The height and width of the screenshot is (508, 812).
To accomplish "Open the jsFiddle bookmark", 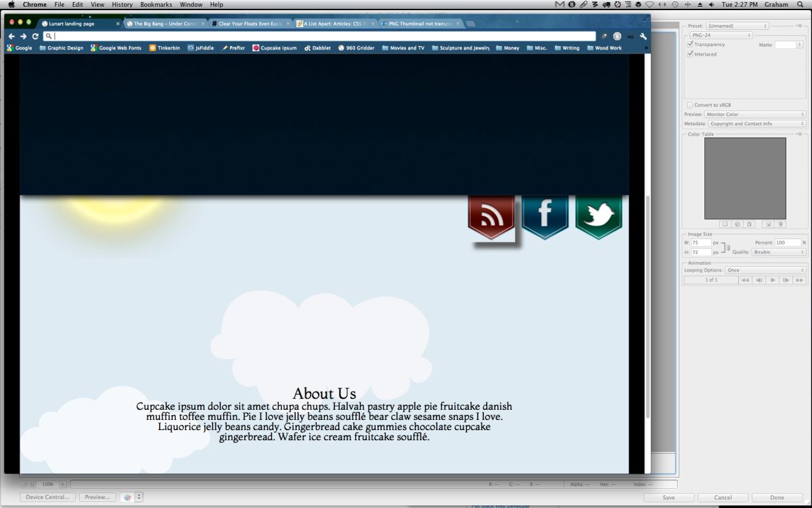I will click(x=200, y=48).
